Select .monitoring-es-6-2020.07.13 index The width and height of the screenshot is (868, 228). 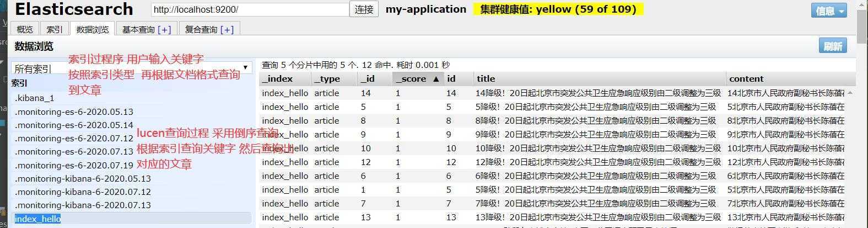tap(132, 152)
